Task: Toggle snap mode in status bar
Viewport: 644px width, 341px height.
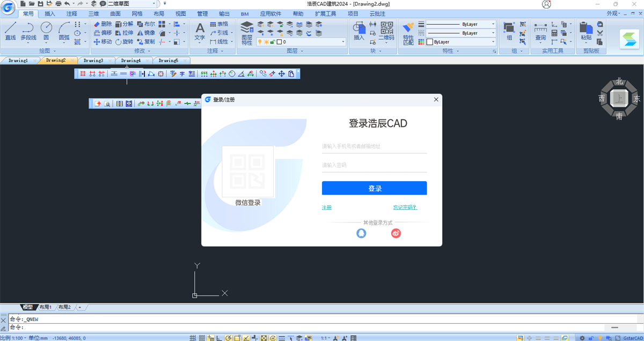Action: click(x=193, y=338)
